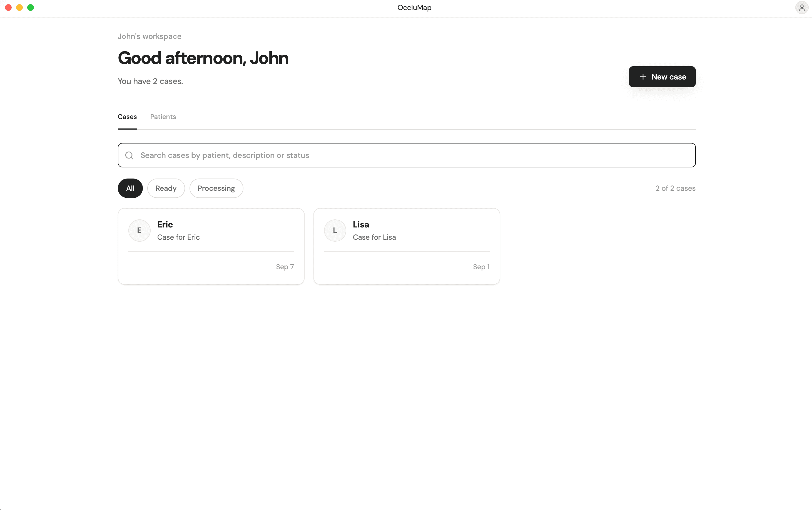812x510 pixels.
Task: Click the plus icon in New case
Action: pos(643,77)
